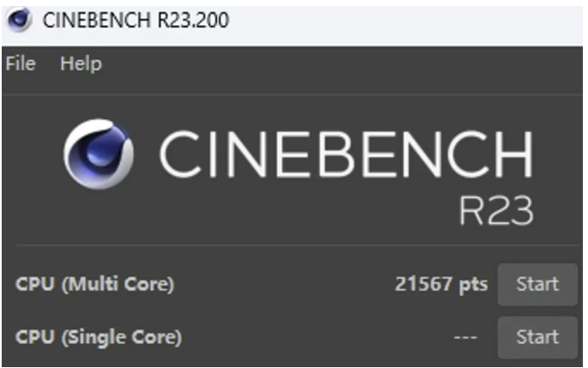Select the 21567 pts multi core score
This screenshot has height=368, width=588.
point(423,285)
